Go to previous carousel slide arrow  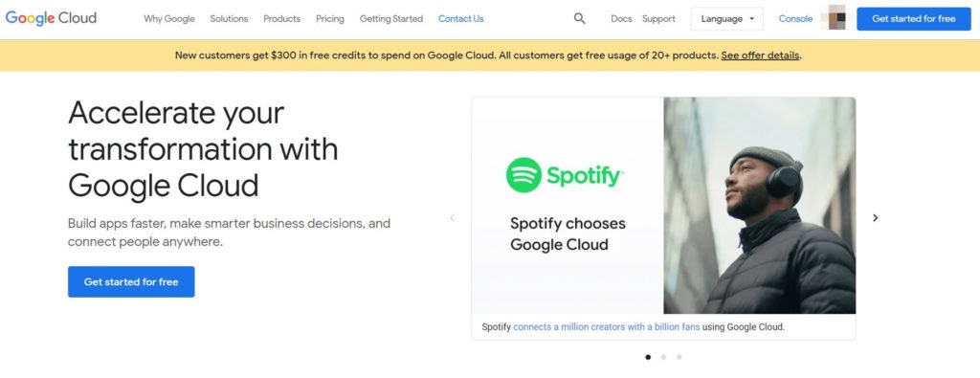pos(453,217)
